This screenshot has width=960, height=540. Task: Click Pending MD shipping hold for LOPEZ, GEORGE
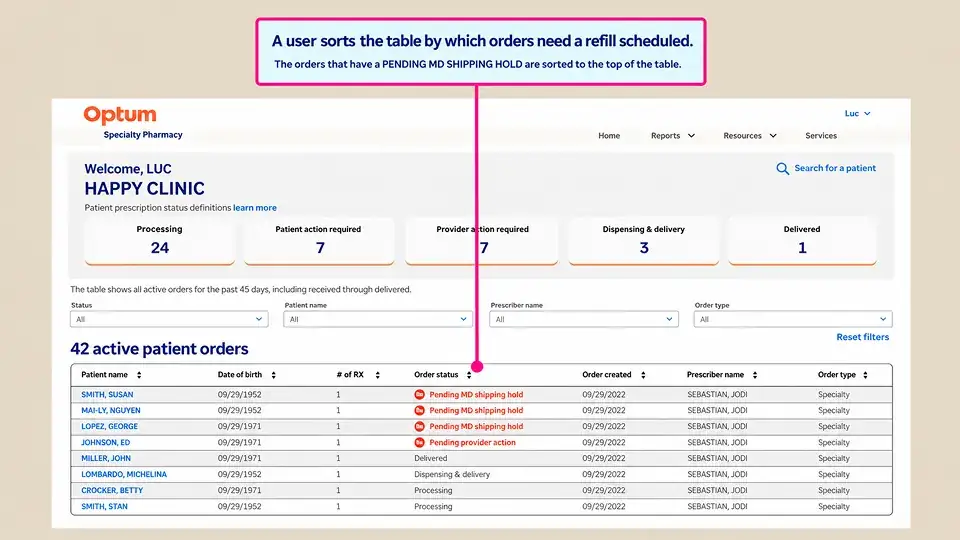pyautogui.click(x=476, y=426)
